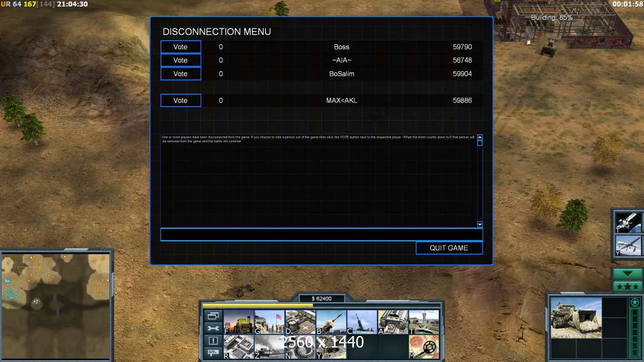
Task: Click the timer value 56748
Action: tap(463, 60)
